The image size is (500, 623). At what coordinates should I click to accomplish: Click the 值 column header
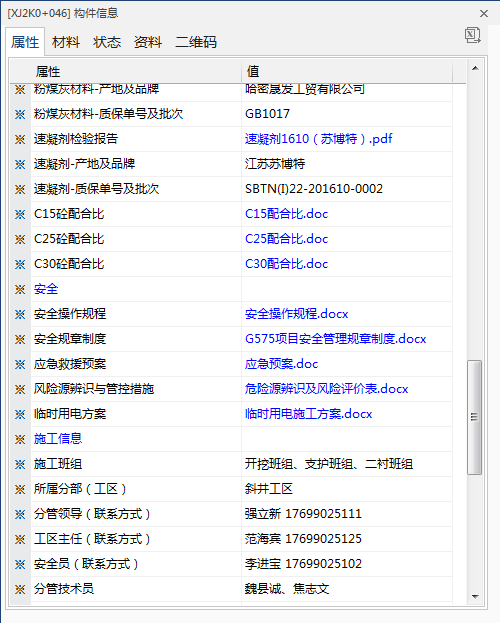tap(347, 72)
